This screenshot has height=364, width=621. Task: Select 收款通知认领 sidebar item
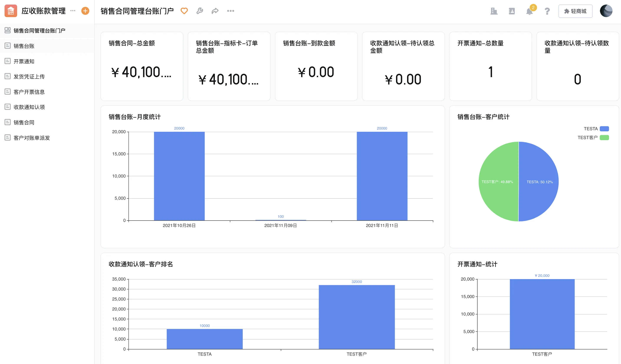(29, 107)
